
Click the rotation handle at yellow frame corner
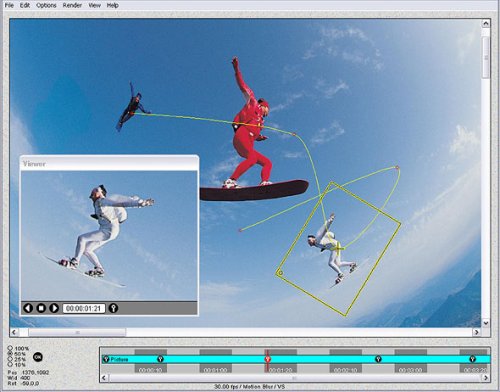click(280, 273)
